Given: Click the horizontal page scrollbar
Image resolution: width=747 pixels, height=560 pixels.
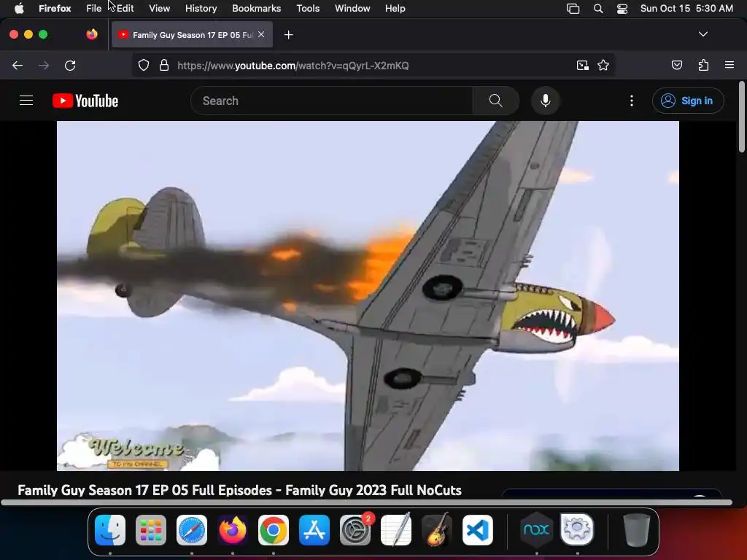Looking at the screenshot, I should pyautogui.click(x=366, y=502).
